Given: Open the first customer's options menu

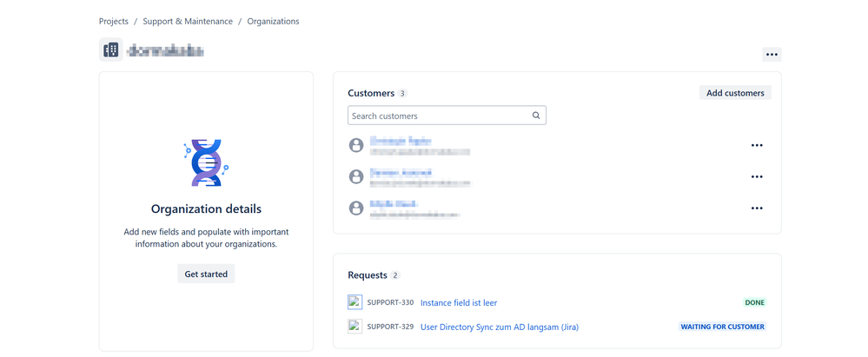Looking at the screenshot, I should pos(757,145).
